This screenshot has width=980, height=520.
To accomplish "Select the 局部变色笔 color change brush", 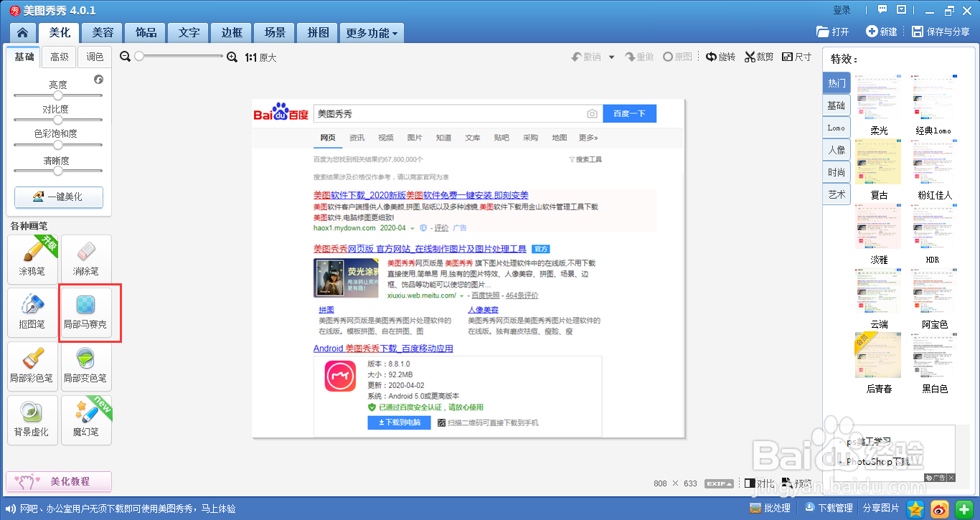I will pyautogui.click(x=86, y=365).
